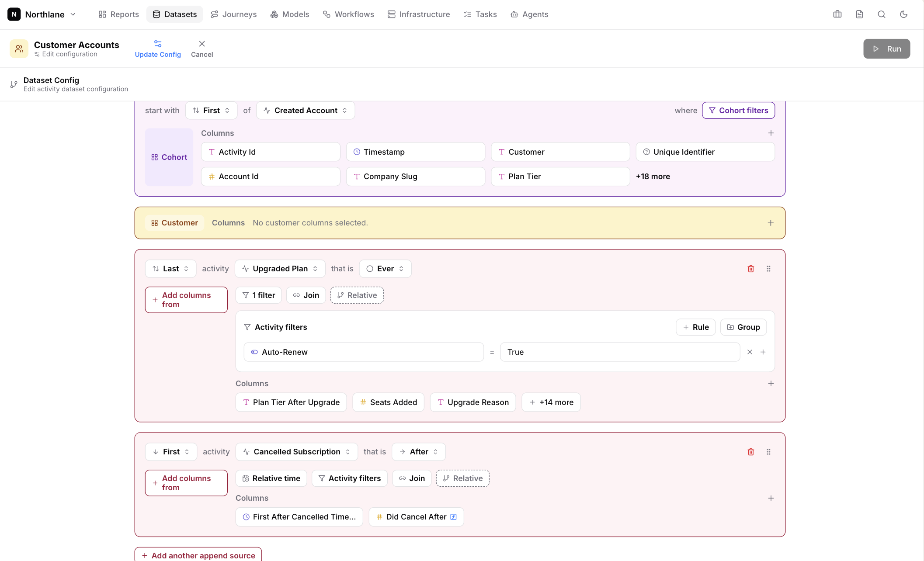
Task: Open Cohort filters
Action: point(738,111)
